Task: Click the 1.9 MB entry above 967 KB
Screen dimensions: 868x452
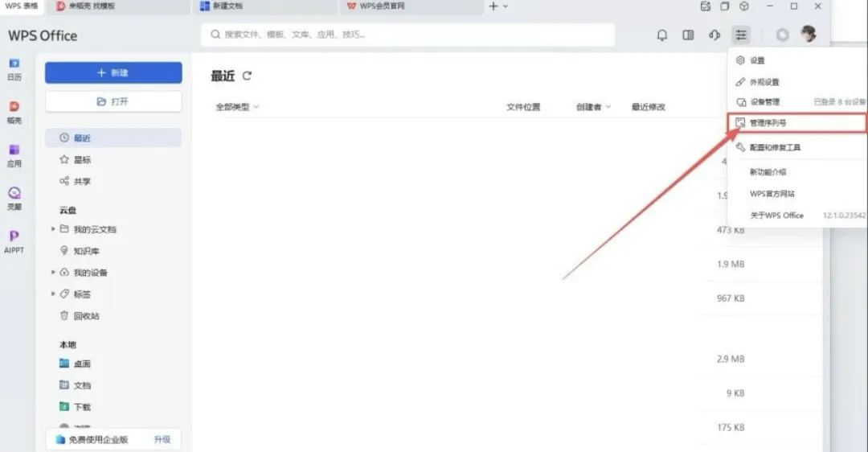Action: (731, 265)
